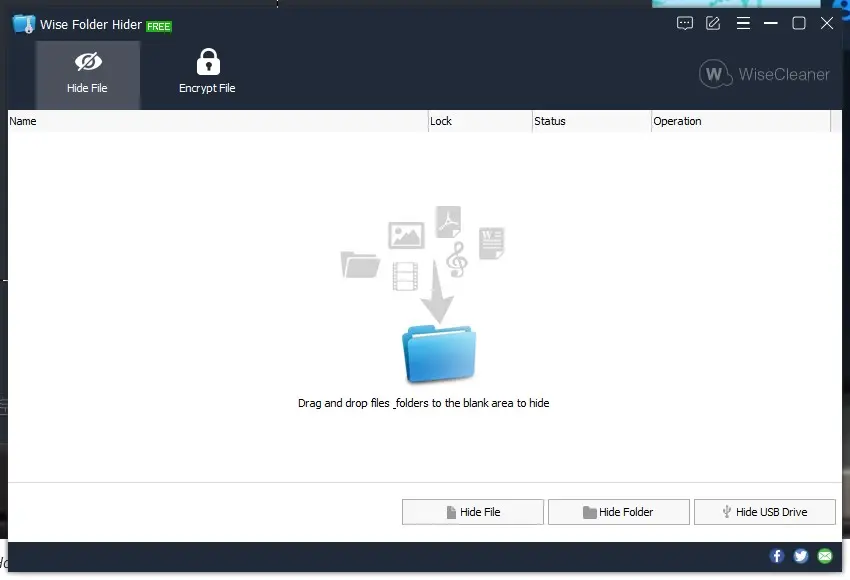Click the Operation column header

tap(741, 121)
